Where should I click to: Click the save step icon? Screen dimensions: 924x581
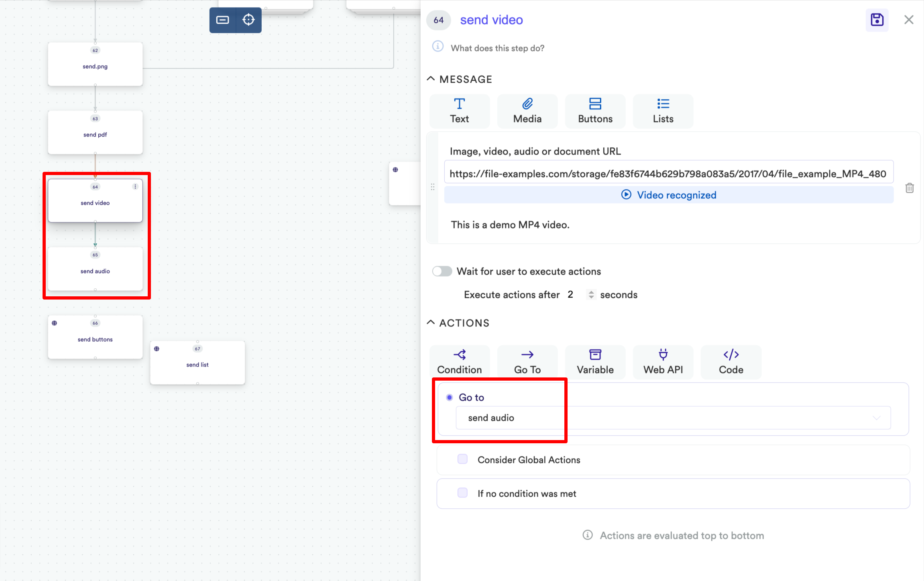point(877,20)
